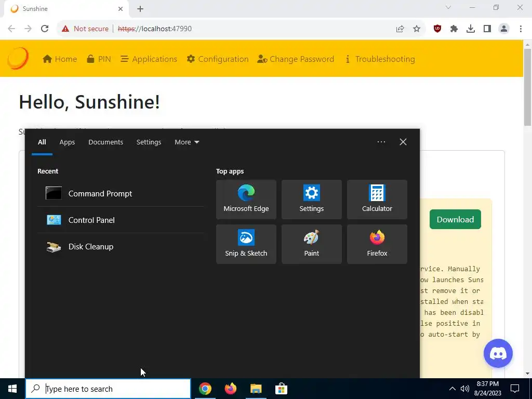This screenshot has height=399, width=532.
Task: Open Disk Cleanup from Recent list
Action: click(121, 246)
